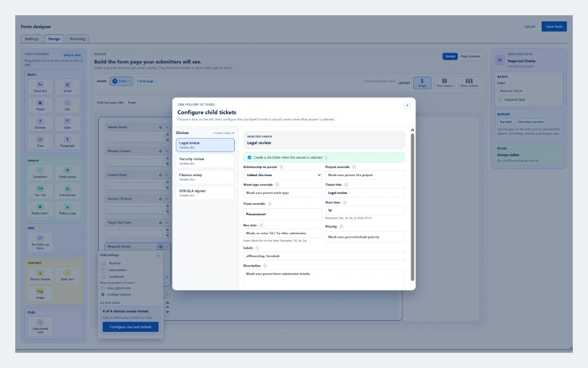The height and width of the screenshot is (368, 588).
Task: Insert the Rating scale field tile
Action: [67, 209]
